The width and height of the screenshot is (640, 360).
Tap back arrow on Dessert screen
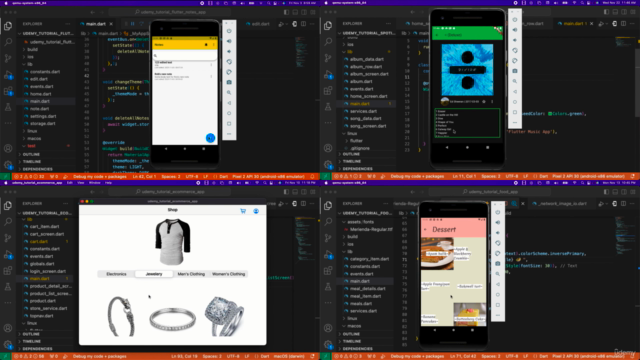coord(425,229)
